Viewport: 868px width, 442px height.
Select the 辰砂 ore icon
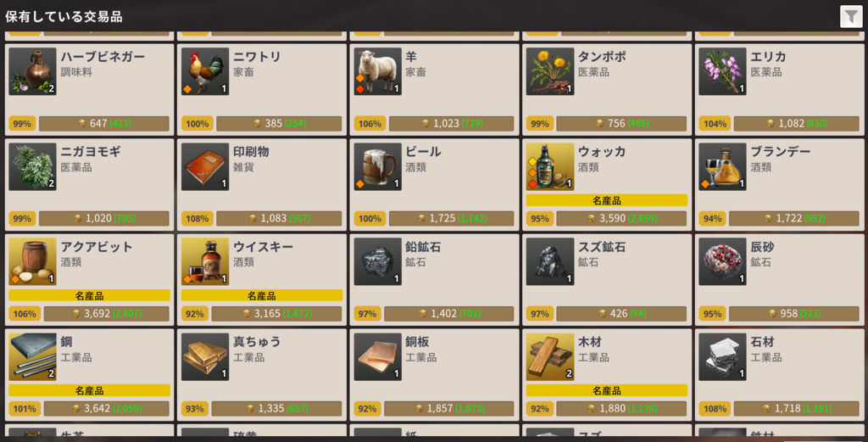pyautogui.click(x=722, y=262)
